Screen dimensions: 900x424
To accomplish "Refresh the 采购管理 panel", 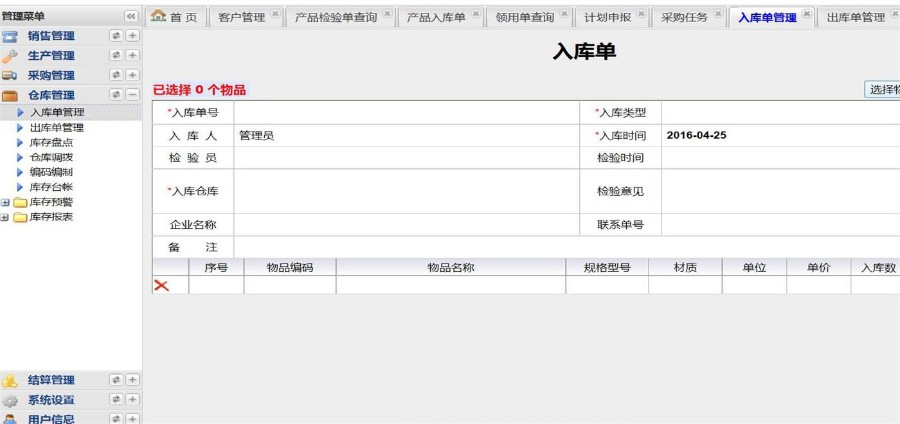I will tap(116, 75).
